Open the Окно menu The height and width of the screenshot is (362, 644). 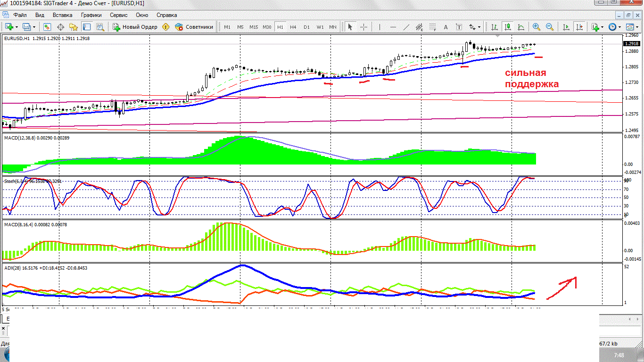(142, 15)
